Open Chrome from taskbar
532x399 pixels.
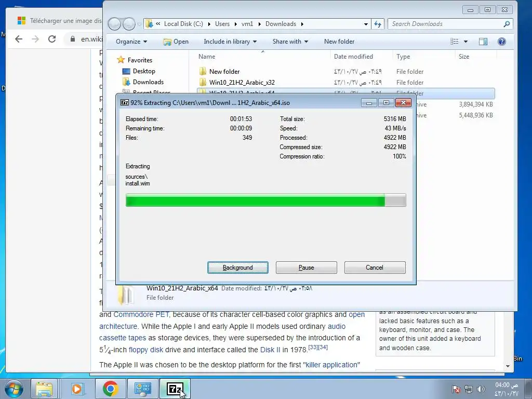point(110,389)
